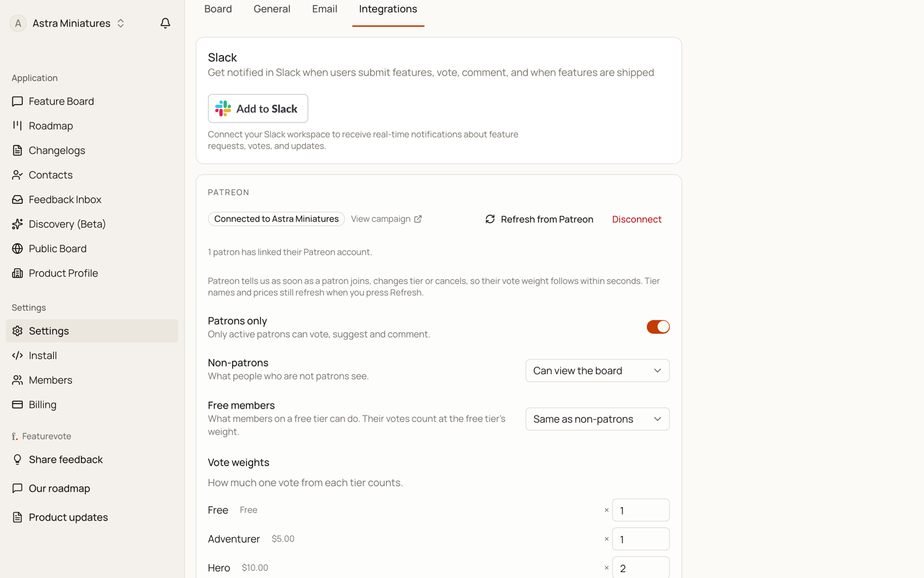Click the external link icon beside View campaign
Viewport: 924px width, 578px height.
[418, 219]
